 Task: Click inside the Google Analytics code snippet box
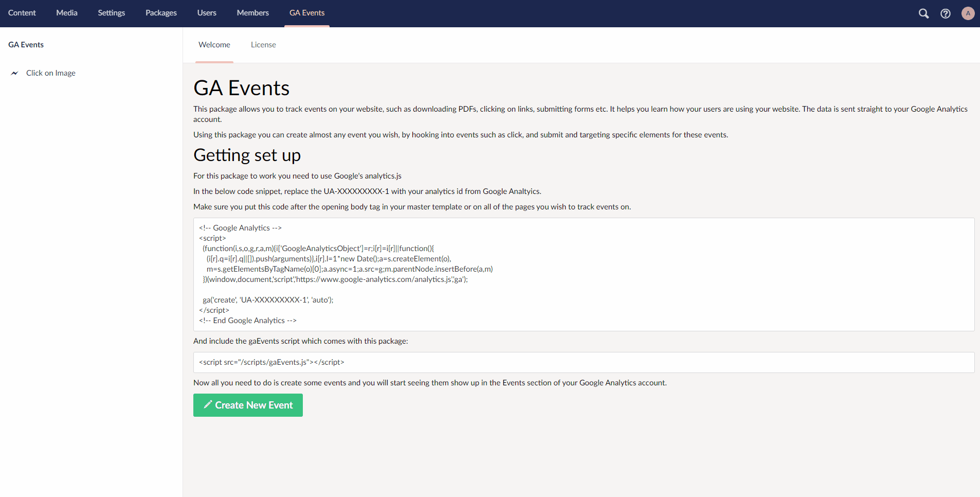584,274
